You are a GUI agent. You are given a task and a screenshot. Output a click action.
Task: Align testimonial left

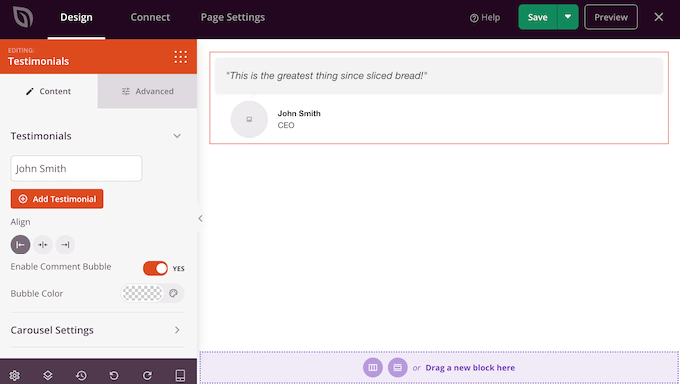tap(20, 245)
